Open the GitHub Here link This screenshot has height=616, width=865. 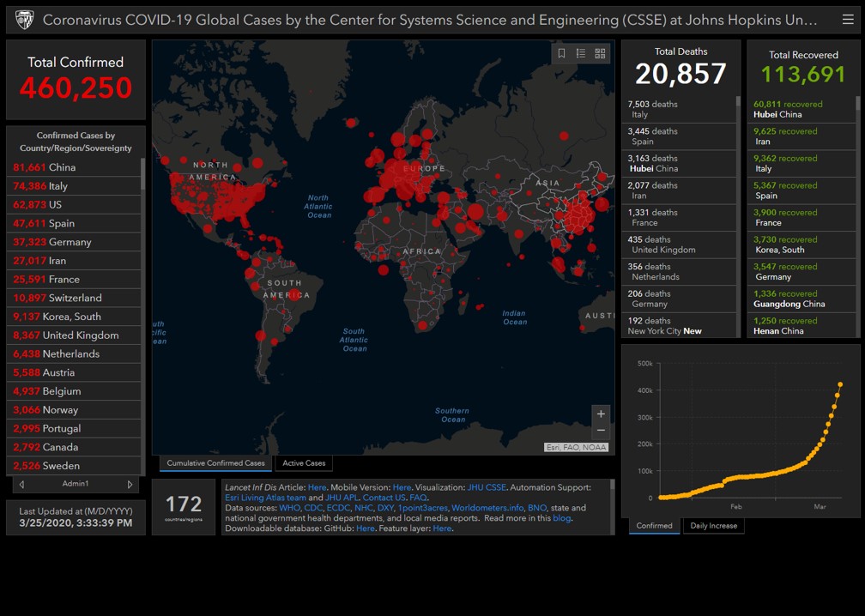pyautogui.click(x=366, y=528)
